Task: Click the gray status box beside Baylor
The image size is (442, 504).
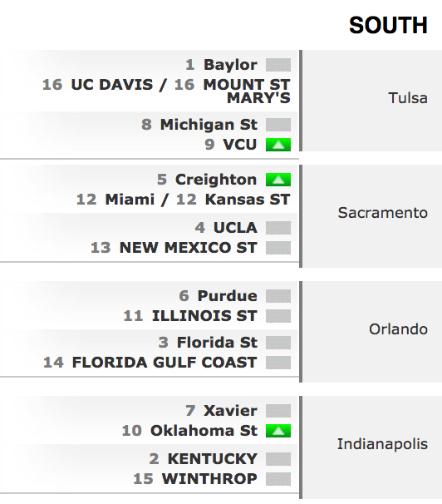Action: [x=278, y=65]
